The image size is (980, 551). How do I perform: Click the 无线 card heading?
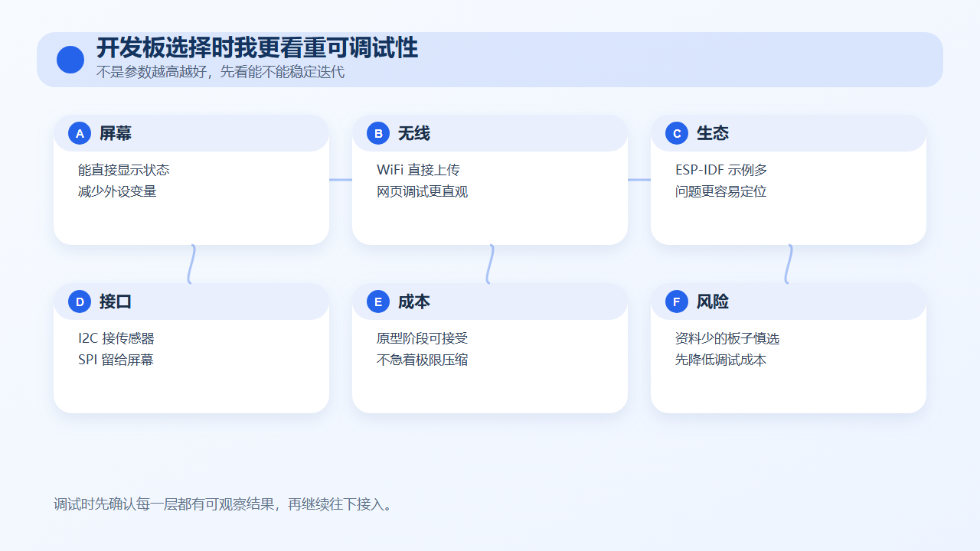pyautogui.click(x=414, y=133)
